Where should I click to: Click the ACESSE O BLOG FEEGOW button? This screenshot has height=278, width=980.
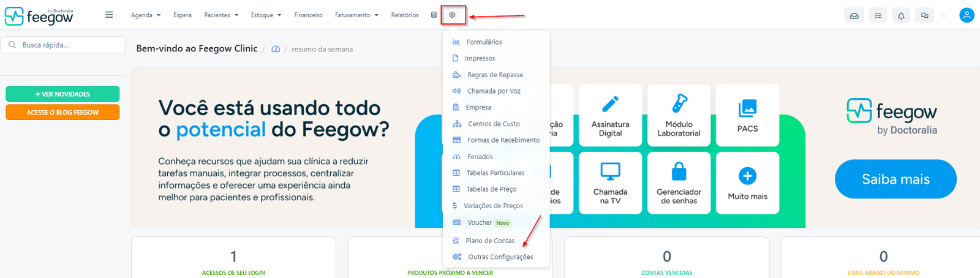62,112
